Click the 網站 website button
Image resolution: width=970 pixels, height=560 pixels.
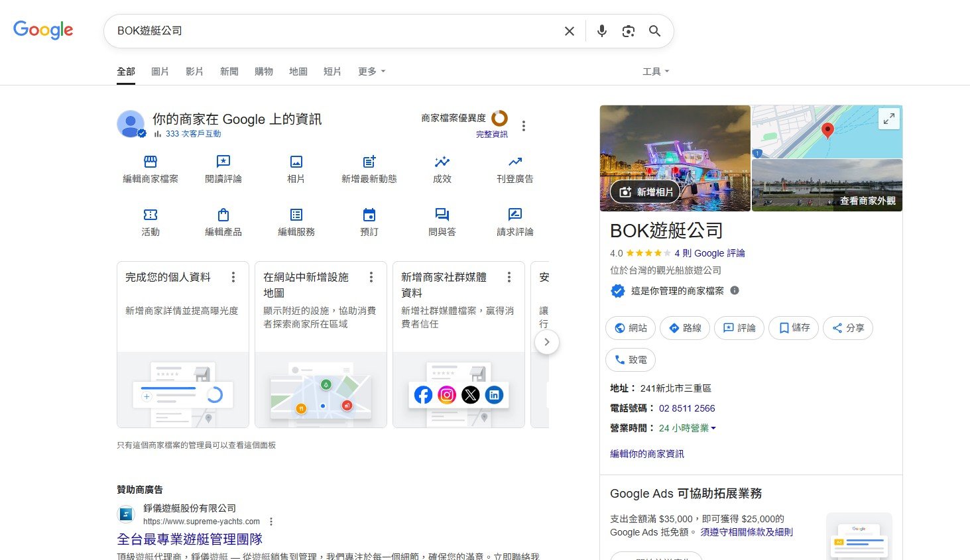coord(631,328)
